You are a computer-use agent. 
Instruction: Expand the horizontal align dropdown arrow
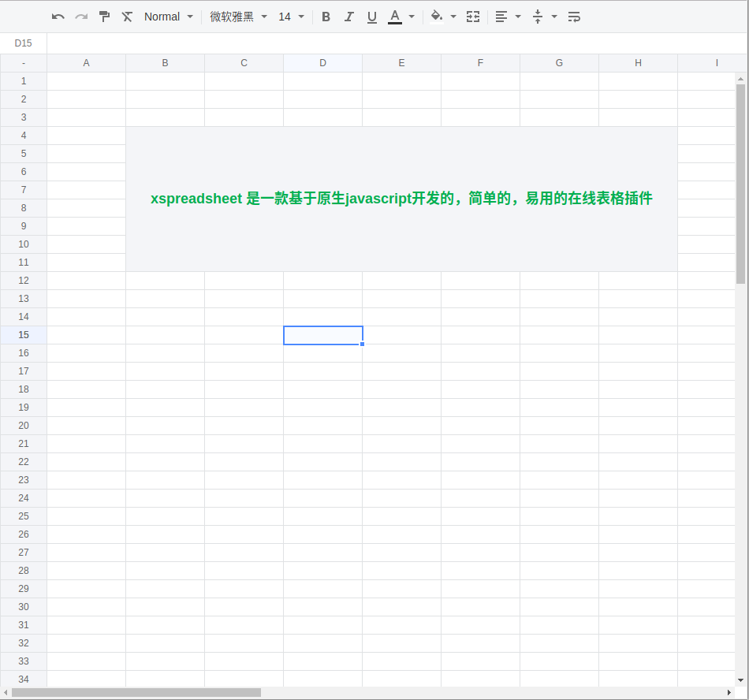pyautogui.click(x=518, y=17)
